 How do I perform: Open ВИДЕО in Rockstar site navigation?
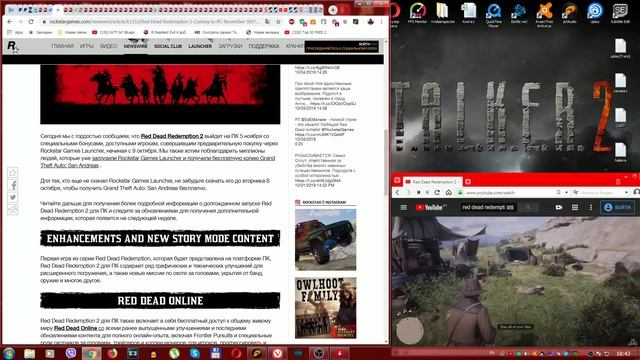(108, 46)
